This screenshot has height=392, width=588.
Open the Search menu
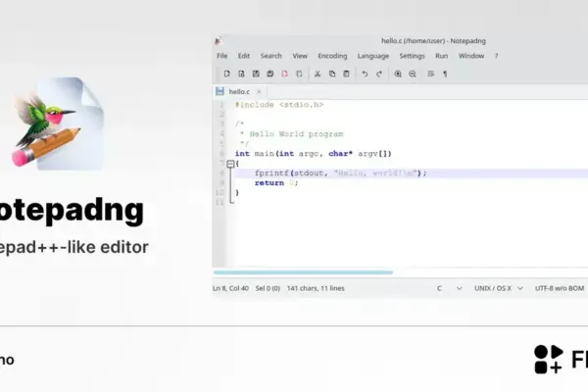tap(271, 56)
